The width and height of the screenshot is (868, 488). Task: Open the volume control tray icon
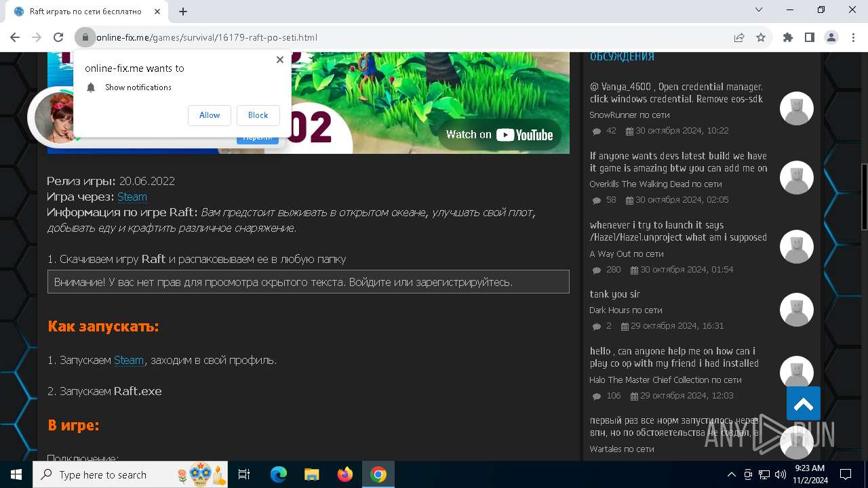pos(781,474)
